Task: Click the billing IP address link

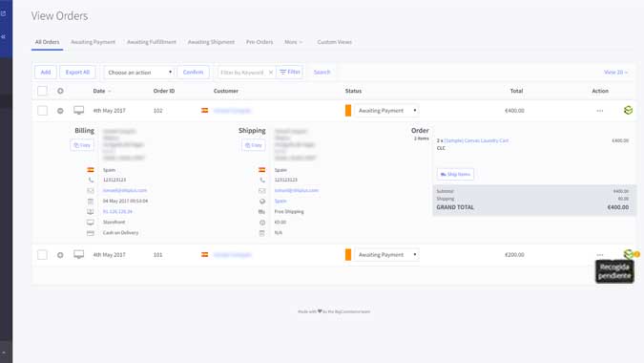Action: [x=117, y=212]
